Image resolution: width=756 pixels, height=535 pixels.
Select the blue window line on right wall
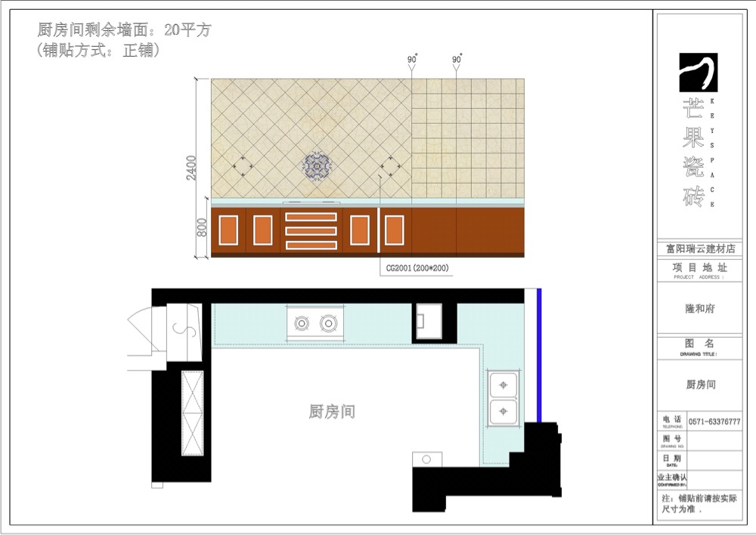tap(538, 355)
